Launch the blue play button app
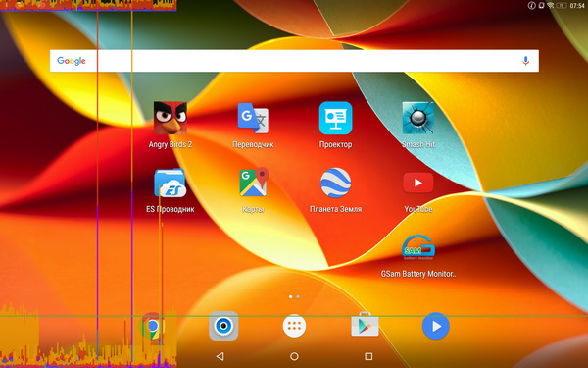This screenshot has height=368, width=588. (x=436, y=326)
